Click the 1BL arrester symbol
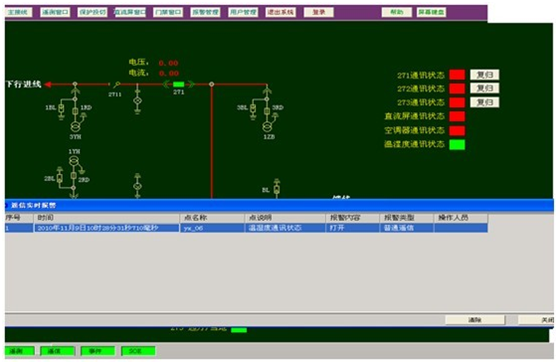 click(61, 109)
